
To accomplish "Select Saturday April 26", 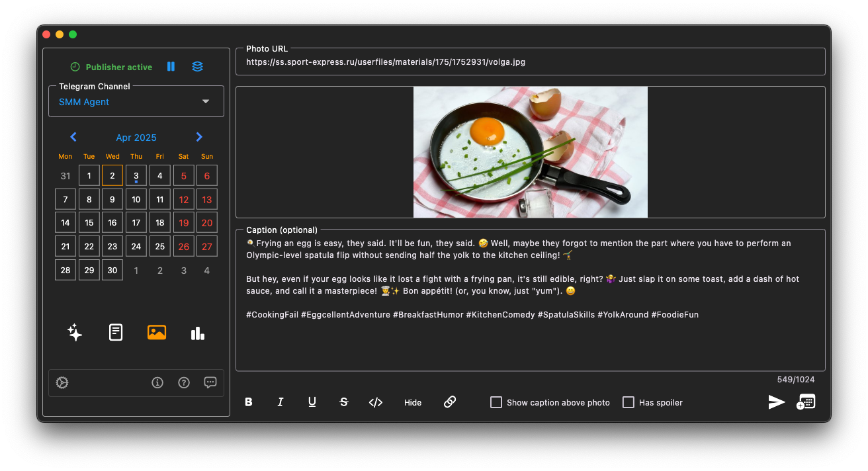I will click(x=184, y=247).
